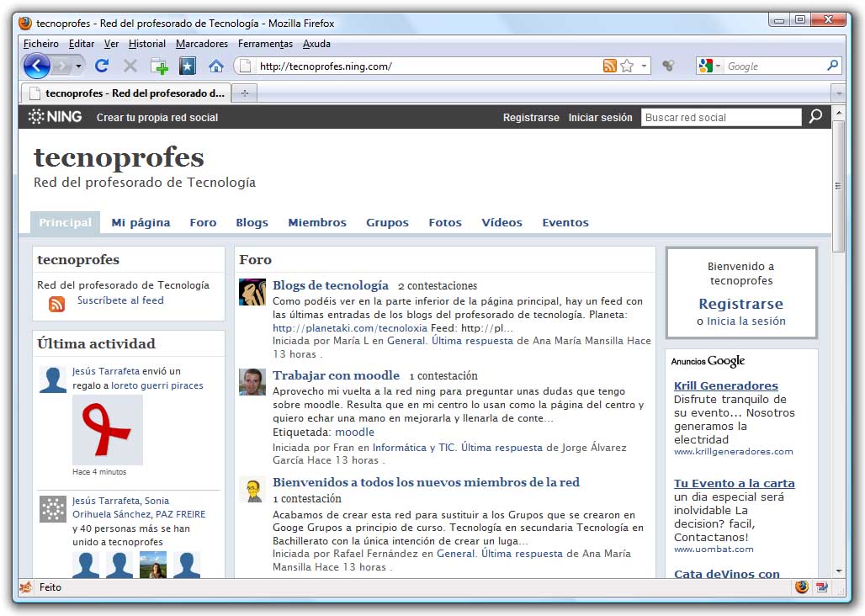Open the new tab plus button
The width and height of the screenshot is (865, 616).
pyautogui.click(x=244, y=93)
